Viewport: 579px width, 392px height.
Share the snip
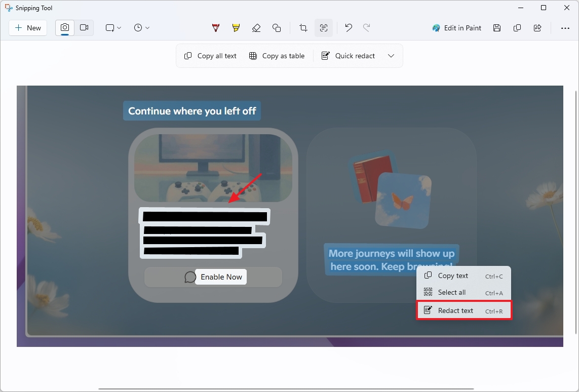pos(537,28)
